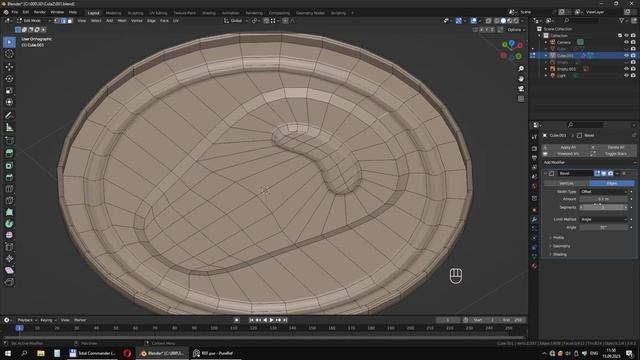Select the Select Box tool
640x360 pixels.
click(x=9, y=42)
